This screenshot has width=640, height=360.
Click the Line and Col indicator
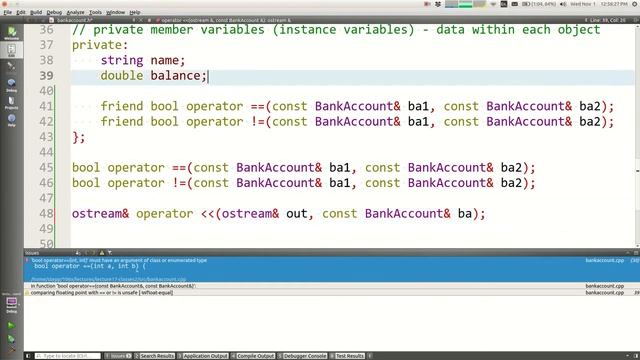click(x=607, y=20)
